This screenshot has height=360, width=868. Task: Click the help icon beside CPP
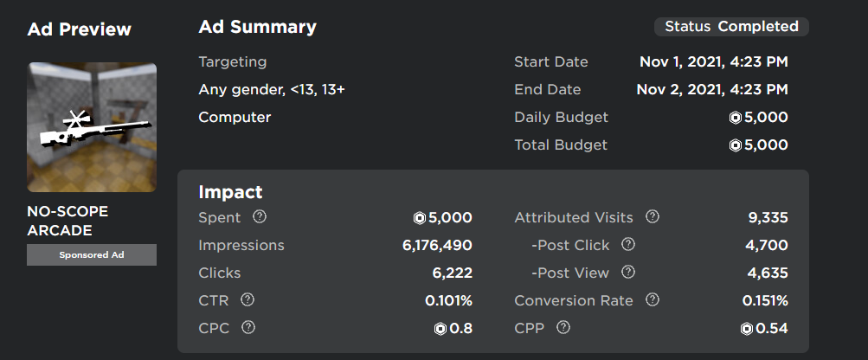(563, 328)
